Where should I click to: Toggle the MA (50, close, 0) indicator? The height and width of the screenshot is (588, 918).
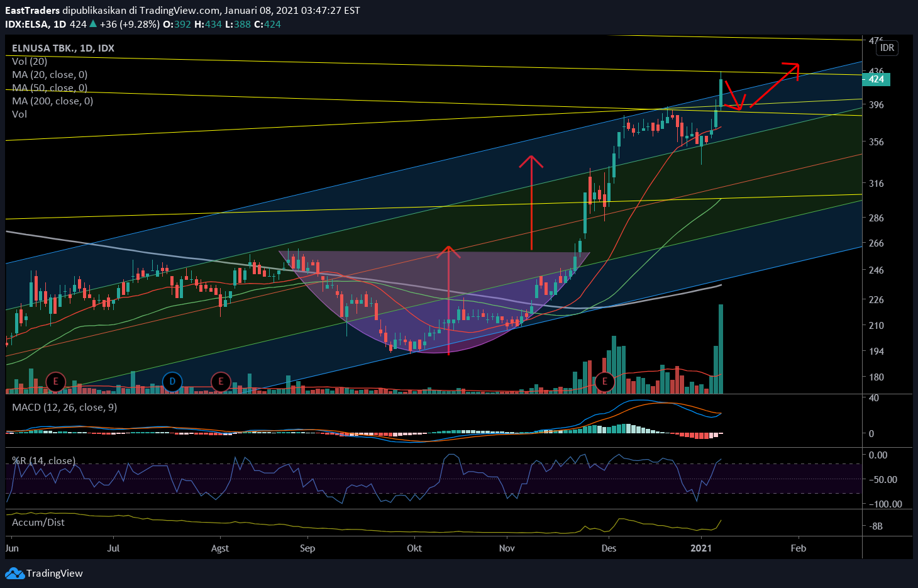point(50,88)
